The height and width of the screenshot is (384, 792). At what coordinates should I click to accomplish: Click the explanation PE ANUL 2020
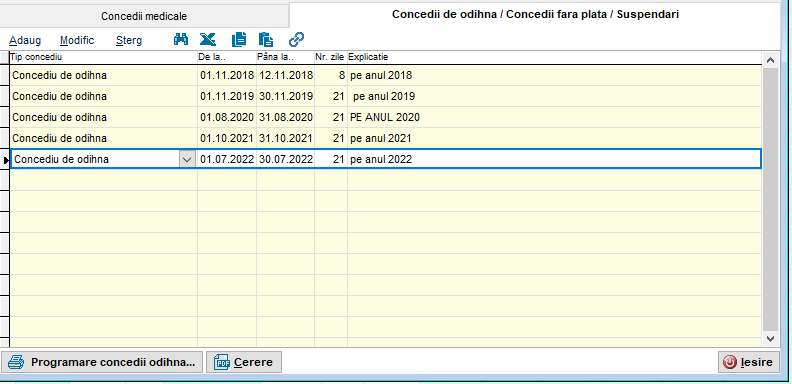coord(384,117)
